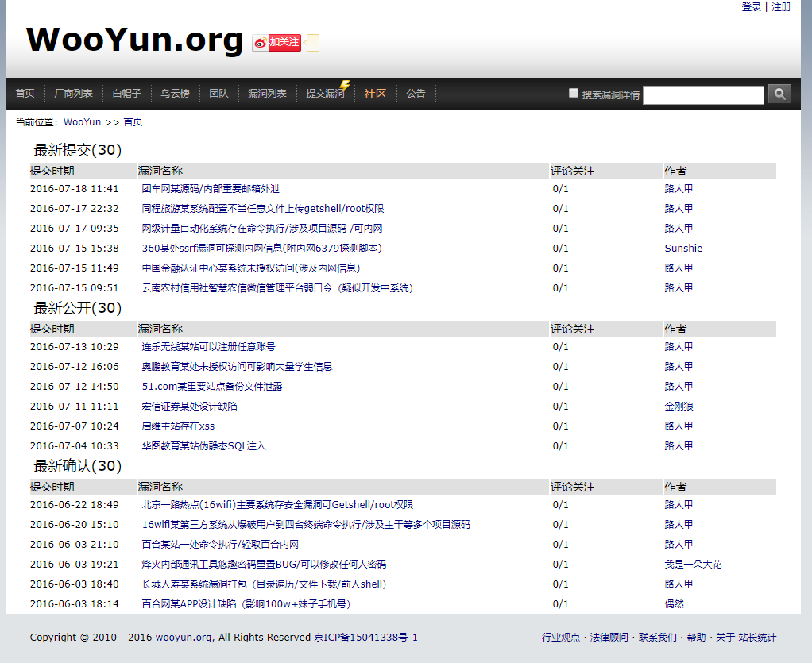Click the WooYun breadcrumb link
812x663 pixels.
(x=83, y=122)
